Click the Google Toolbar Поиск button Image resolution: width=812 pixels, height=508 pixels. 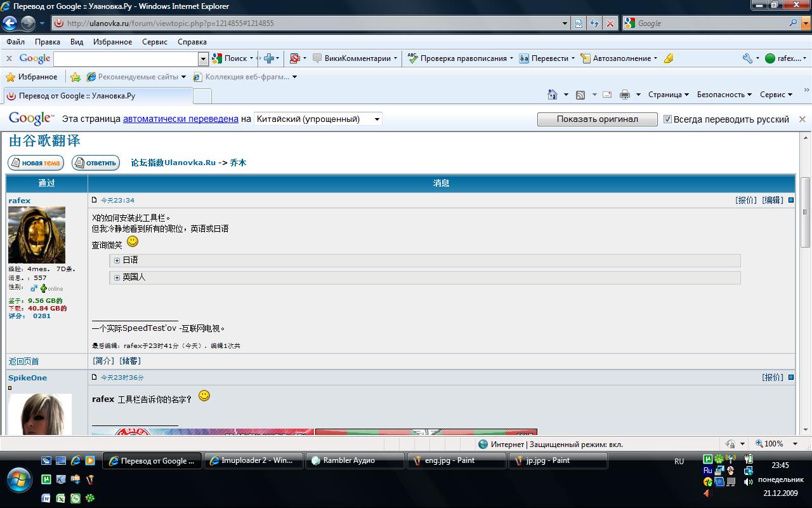pos(232,58)
